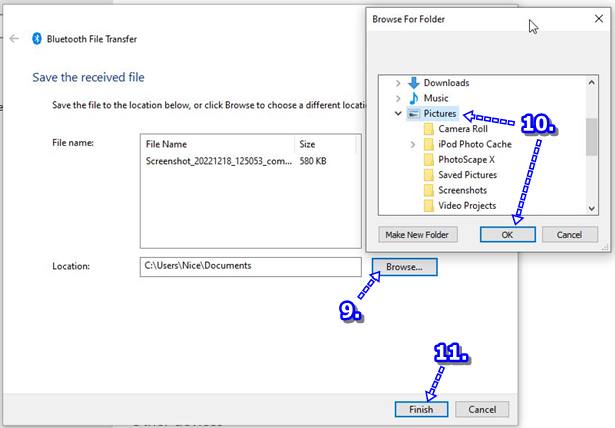Select the Downloads folder icon

[x=413, y=83]
